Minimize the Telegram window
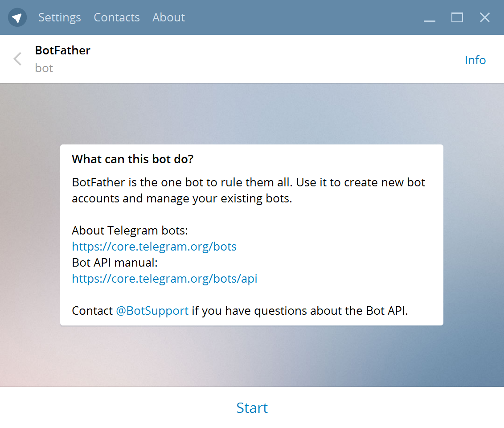The width and height of the screenshot is (504, 428). click(429, 17)
